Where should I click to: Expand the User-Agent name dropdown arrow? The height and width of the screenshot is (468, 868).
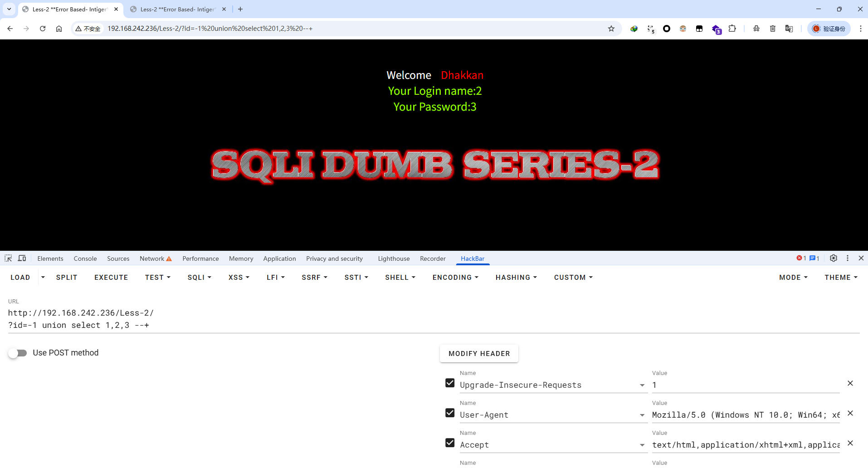(x=642, y=415)
